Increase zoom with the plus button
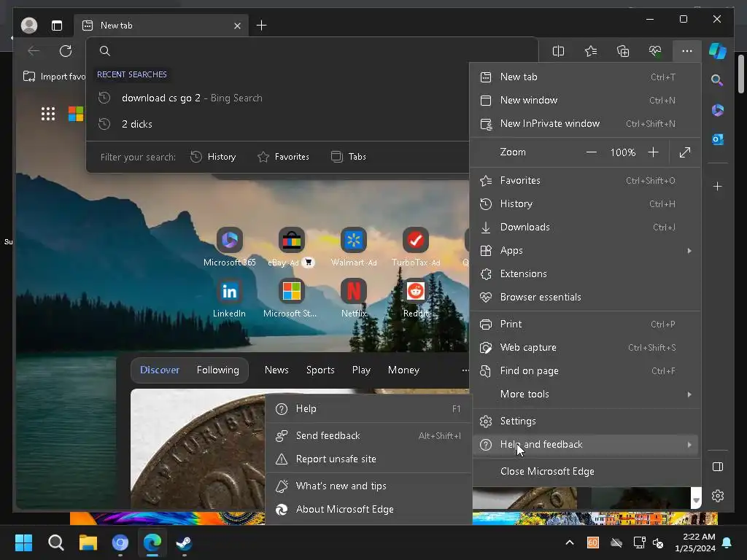747x560 pixels. pyautogui.click(x=653, y=152)
